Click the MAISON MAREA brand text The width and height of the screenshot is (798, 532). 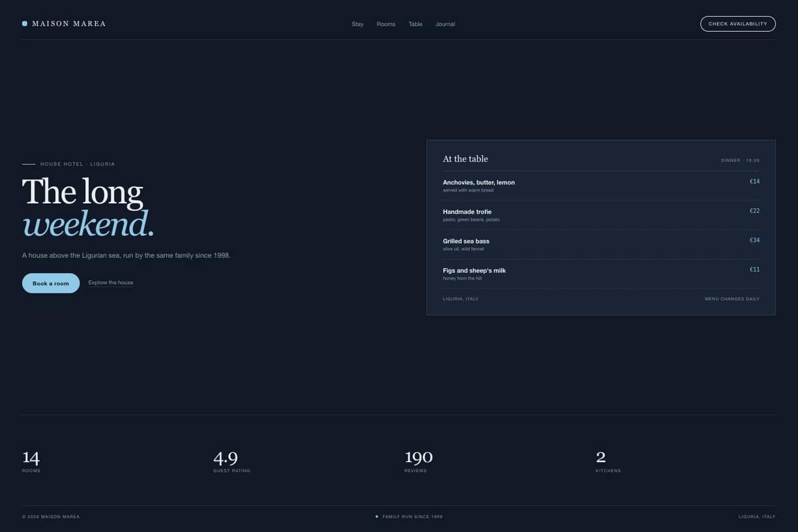click(69, 23)
